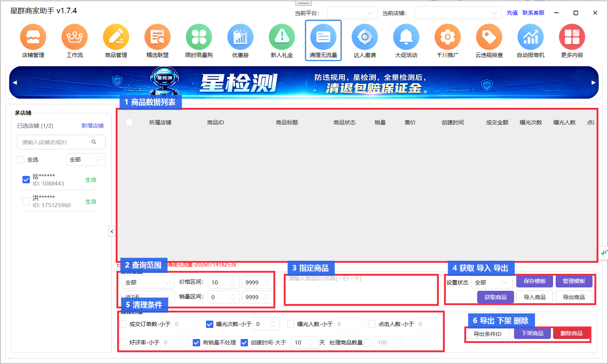Click the 销量 column header
608x364 pixels.
click(380, 122)
